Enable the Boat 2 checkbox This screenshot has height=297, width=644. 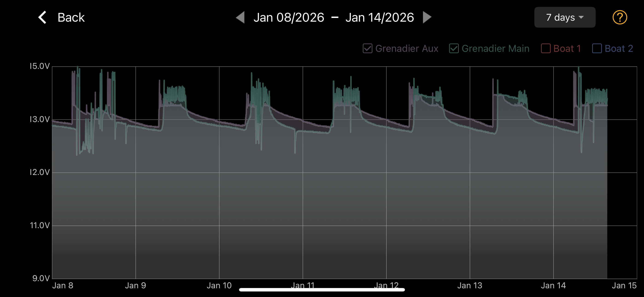pos(597,49)
